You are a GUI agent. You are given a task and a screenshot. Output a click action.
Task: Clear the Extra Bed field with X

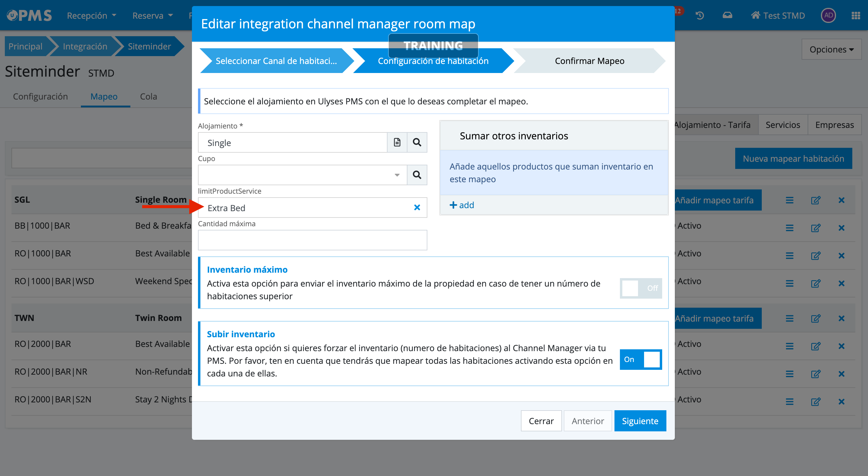(417, 208)
